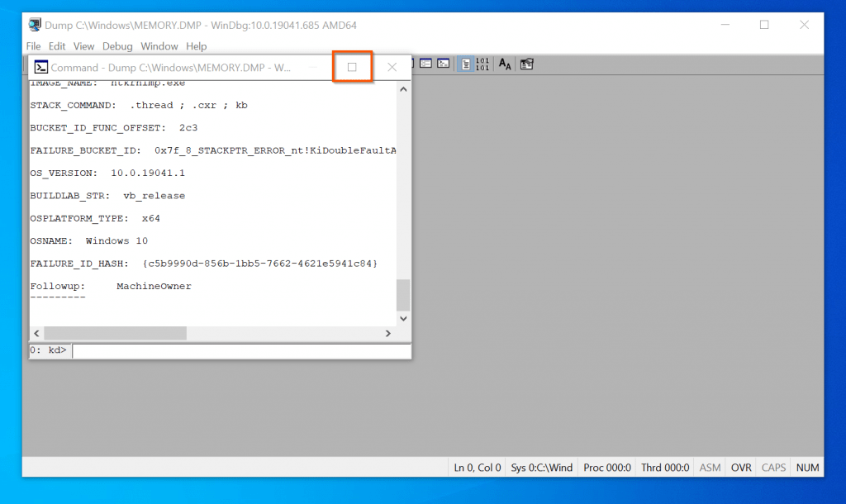The width and height of the screenshot is (846, 504).
Task: Click the OS_VERSION 10.0.19041.1 line
Action: (107, 174)
